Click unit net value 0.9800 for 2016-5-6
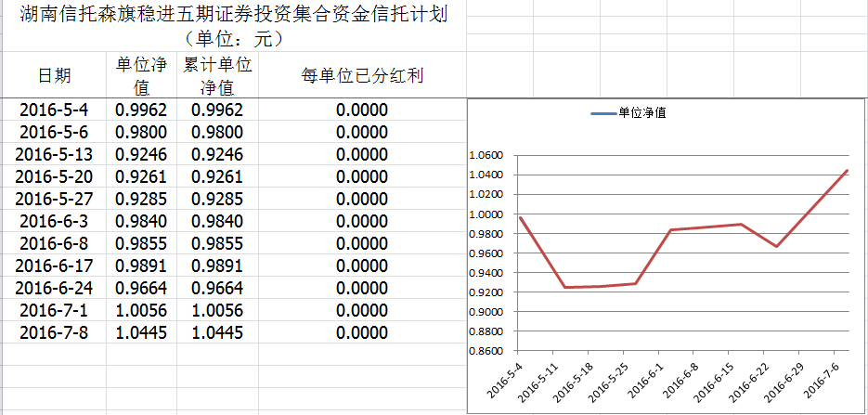The width and height of the screenshot is (868, 415). tap(141, 132)
